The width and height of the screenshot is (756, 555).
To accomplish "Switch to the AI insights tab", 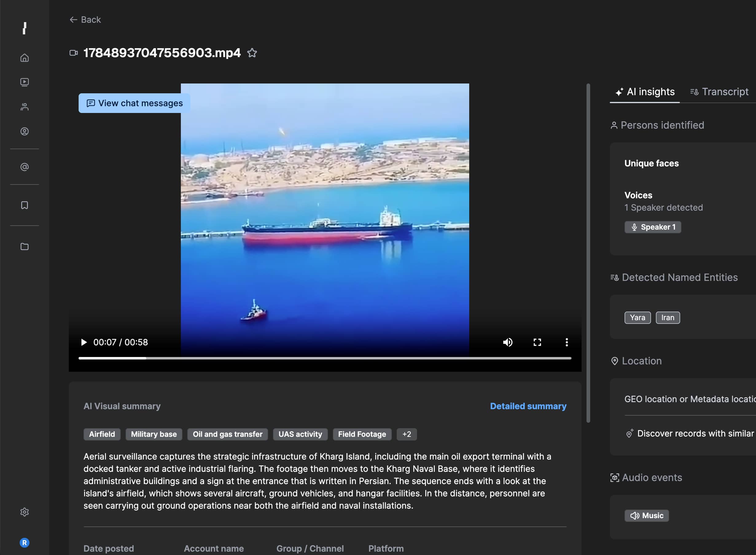I will (x=645, y=92).
